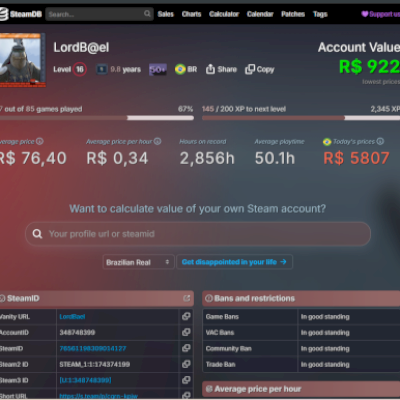400x400 pixels.
Task: Click info icon next to Average price
Action: pyautogui.click(x=40, y=141)
